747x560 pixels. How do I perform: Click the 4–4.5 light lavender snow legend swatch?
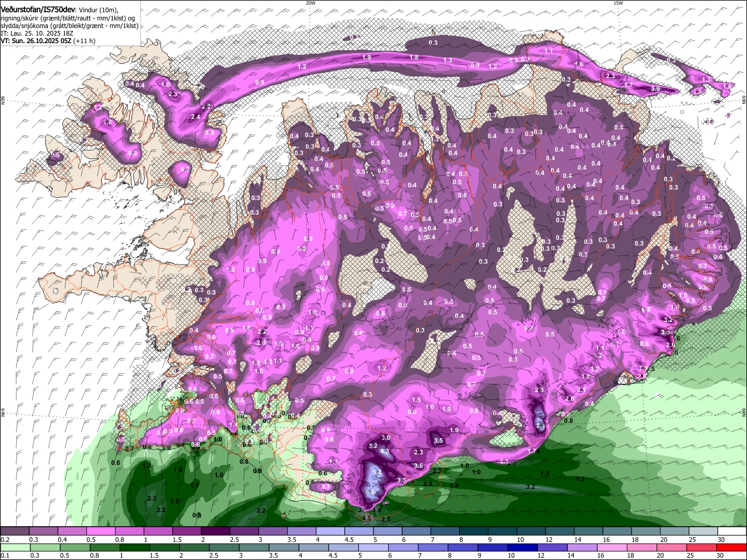330,531
